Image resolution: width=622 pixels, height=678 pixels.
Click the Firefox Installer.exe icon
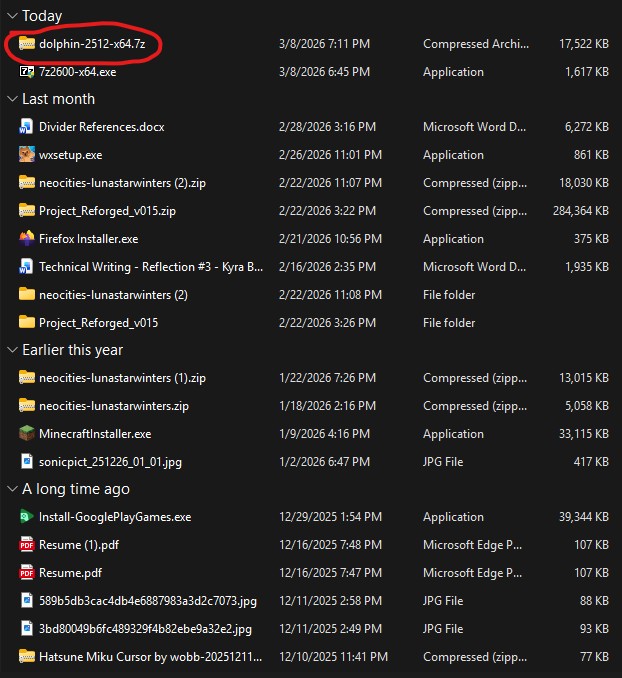click(x=27, y=239)
